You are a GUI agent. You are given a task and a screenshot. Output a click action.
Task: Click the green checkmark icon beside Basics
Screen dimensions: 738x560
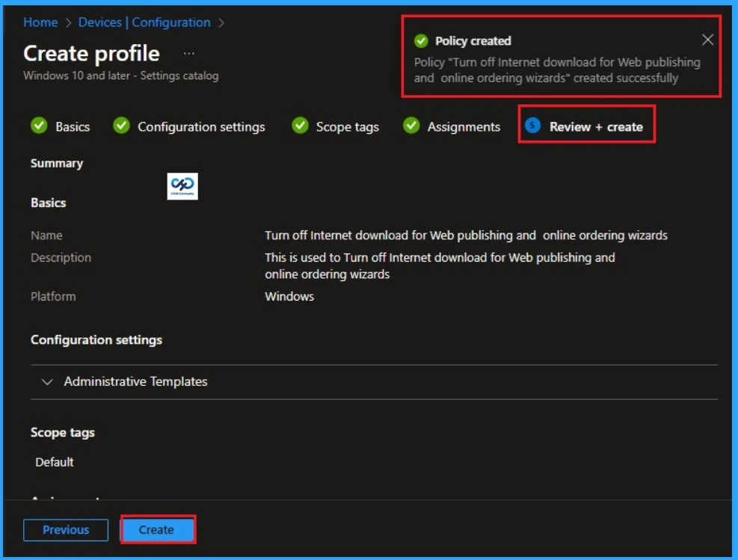point(39,126)
